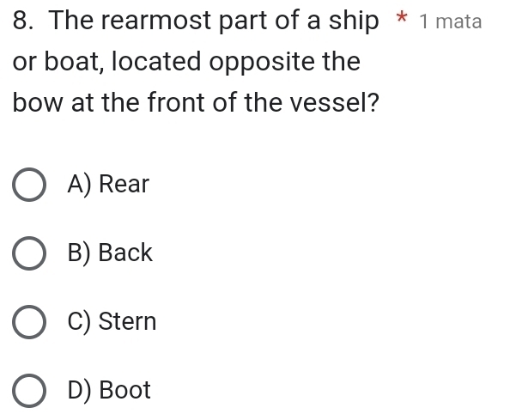Pick the D) Boot radio button

(x=31, y=392)
